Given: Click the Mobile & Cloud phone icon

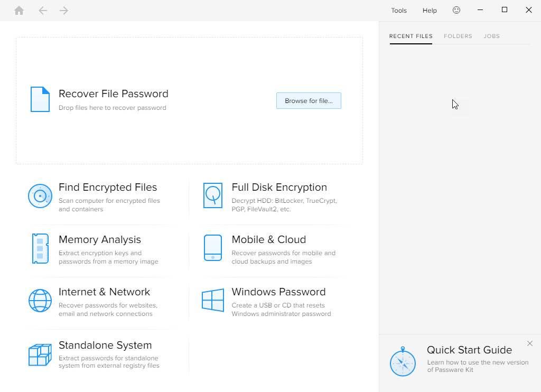Looking at the screenshot, I should [x=213, y=248].
